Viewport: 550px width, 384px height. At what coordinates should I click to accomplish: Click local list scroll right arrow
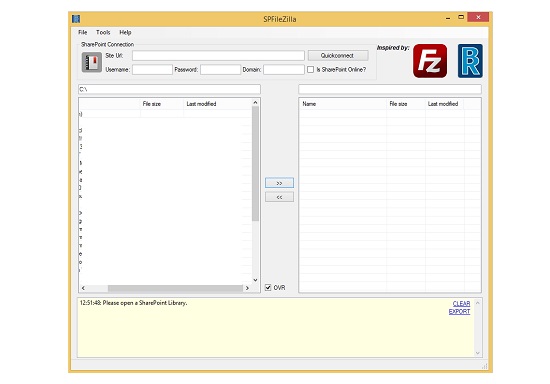pos(247,288)
